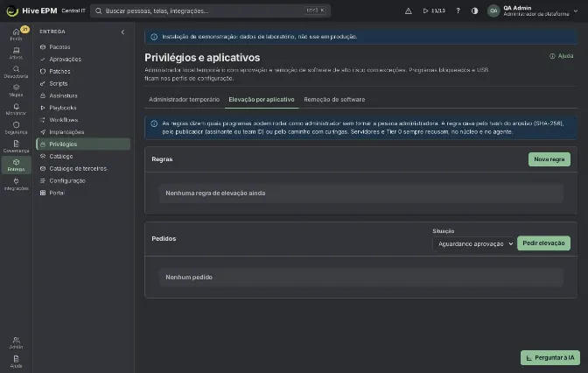Click 'Nenhuma regra de elevação ainda' text
588x373 pixels.
tap(215, 194)
